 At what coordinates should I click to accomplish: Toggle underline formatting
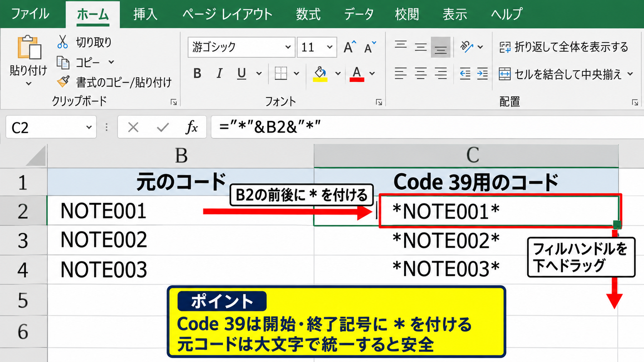tap(241, 73)
